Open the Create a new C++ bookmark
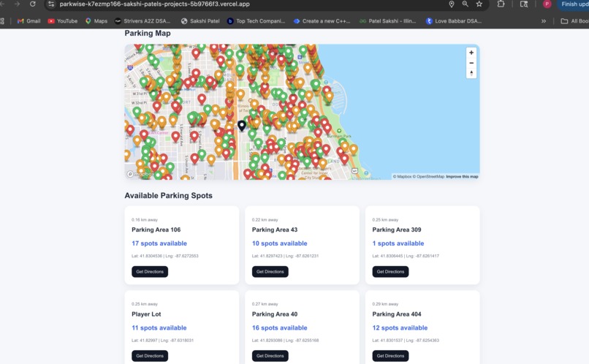The image size is (589, 364). click(322, 21)
